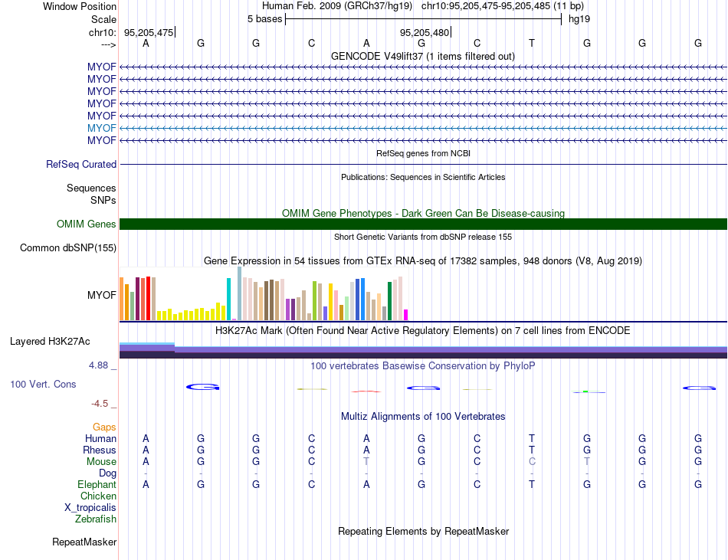This screenshot has height=560, width=728.
Task: Click the tall blue G conservation logo
Action: click(x=203, y=386)
